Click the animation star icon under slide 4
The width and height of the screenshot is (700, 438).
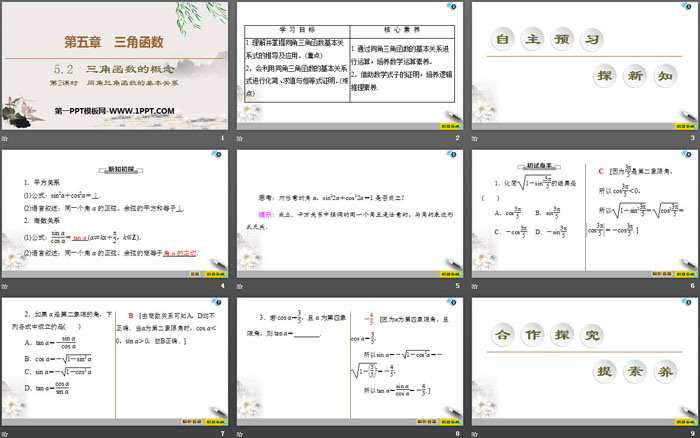point(6,285)
